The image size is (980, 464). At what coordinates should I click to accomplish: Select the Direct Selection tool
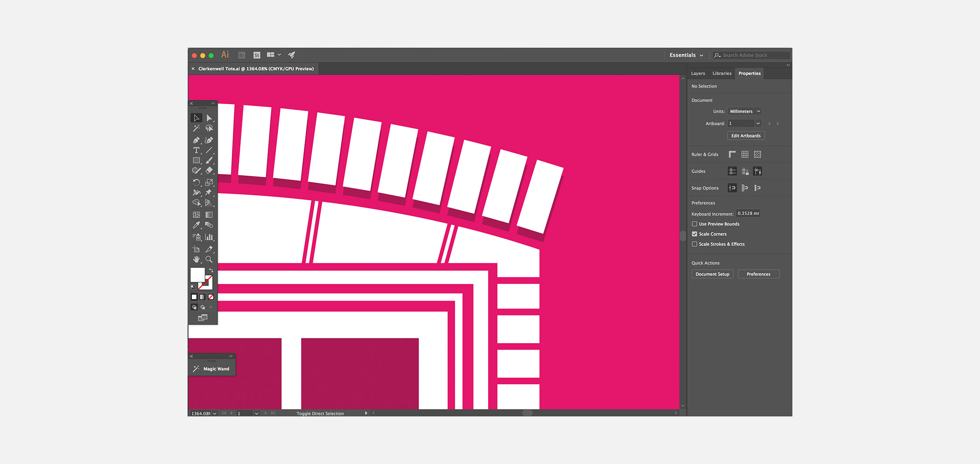click(209, 118)
